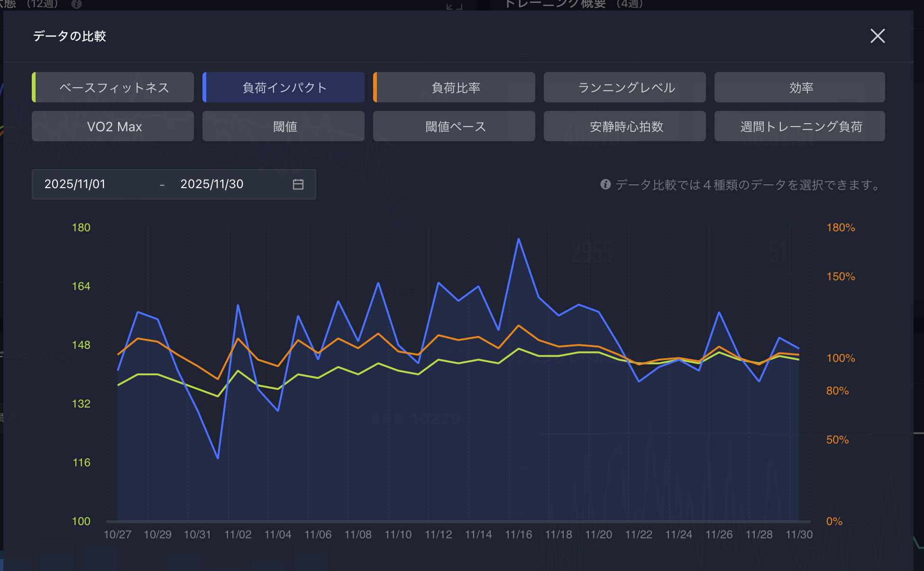924x571 pixels.
Task: Select VO2 Max data button
Action: click(x=113, y=127)
